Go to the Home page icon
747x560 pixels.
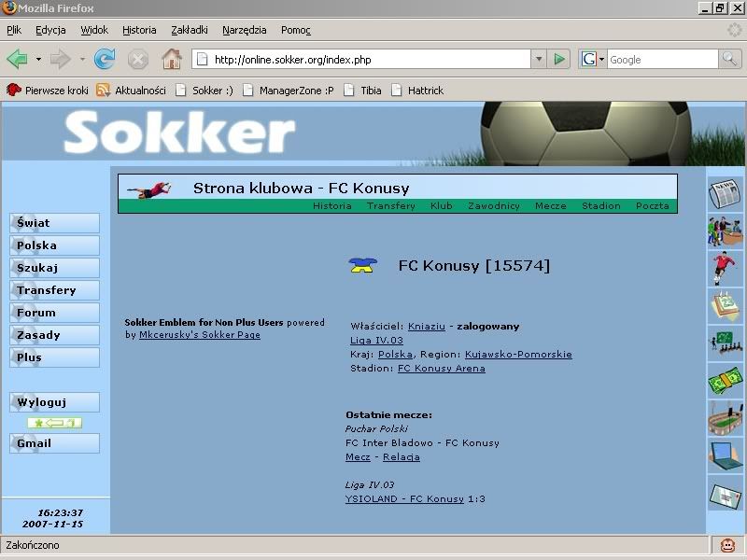coord(172,60)
